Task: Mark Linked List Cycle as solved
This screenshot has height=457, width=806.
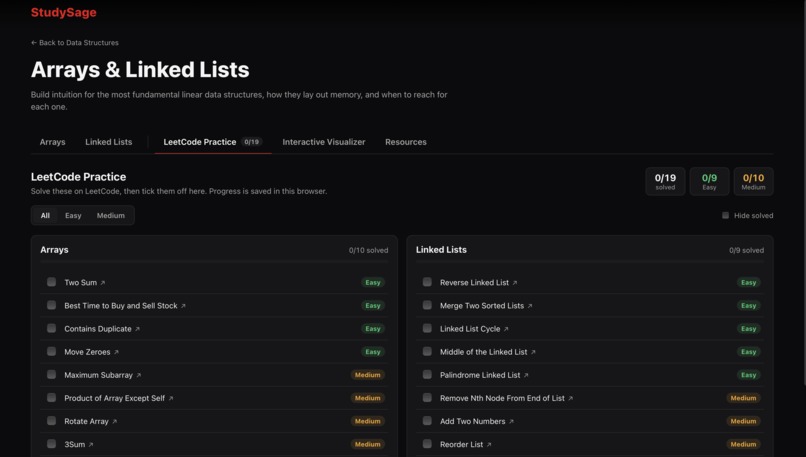Action: pyautogui.click(x=427, y=328)
